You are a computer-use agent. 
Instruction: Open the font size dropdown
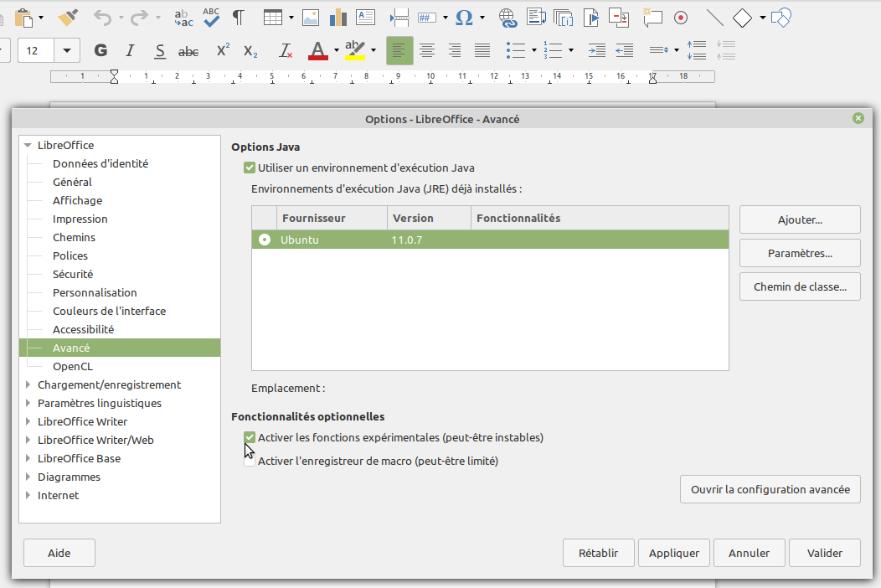pyautogui.click(x=67, y=51)
